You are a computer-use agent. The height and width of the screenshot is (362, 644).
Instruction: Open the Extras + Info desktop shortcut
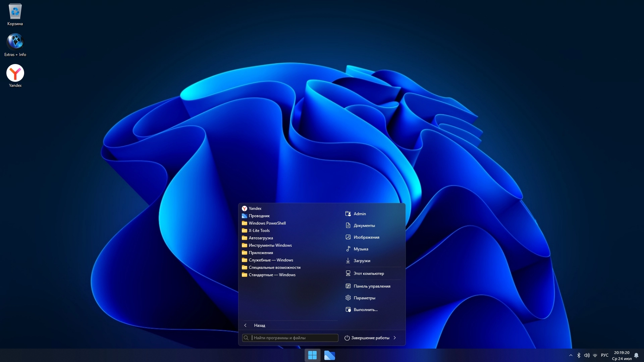pos(15,42)
